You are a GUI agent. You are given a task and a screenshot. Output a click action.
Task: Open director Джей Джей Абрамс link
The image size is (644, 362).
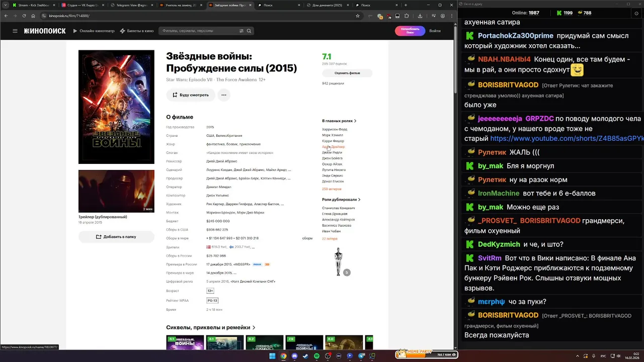point(222,161)
